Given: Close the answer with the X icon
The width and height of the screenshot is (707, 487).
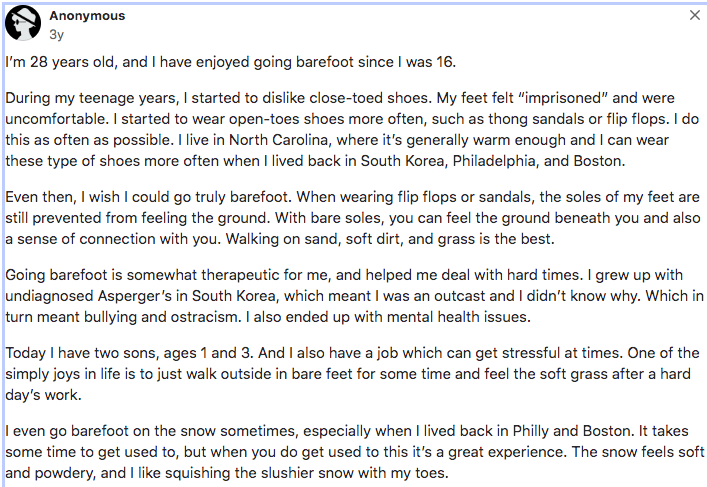Looking at the screenshot, I should pyautogui.click(x=695, y=15).
